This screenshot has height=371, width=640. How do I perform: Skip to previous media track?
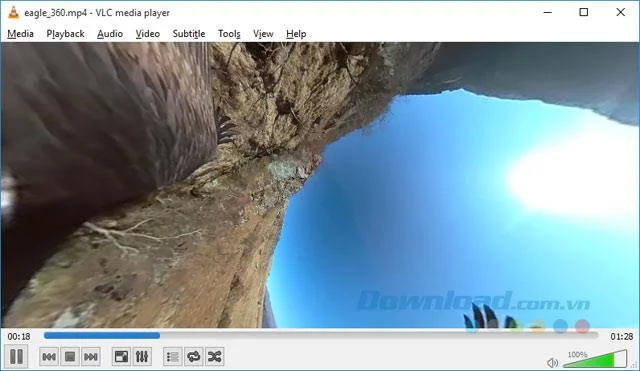click(49, 357)
